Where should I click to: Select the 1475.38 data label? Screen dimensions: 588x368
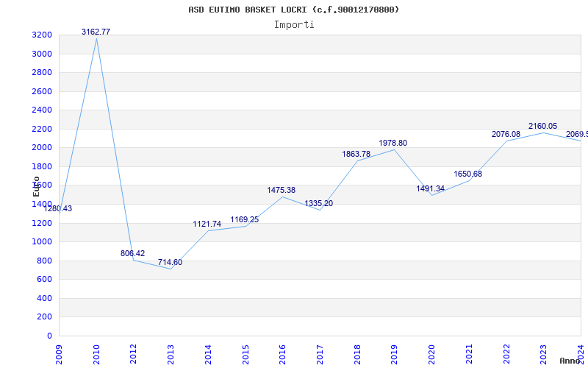click(x=282, y=191)
